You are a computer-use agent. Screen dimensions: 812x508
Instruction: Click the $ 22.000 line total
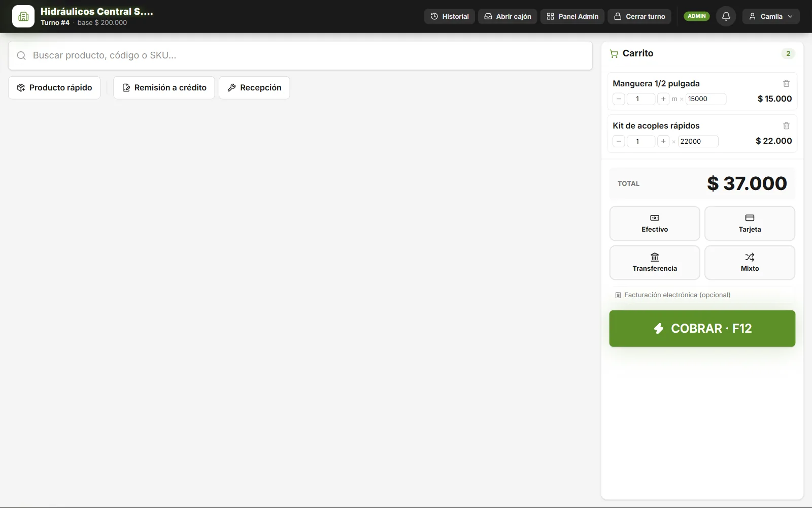773,141
